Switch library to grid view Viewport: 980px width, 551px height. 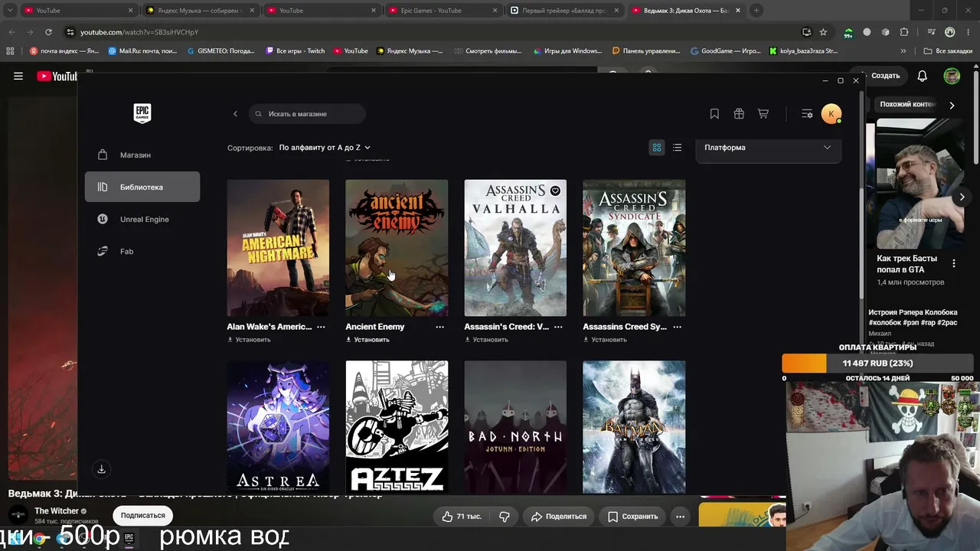(x=656, y=148)
